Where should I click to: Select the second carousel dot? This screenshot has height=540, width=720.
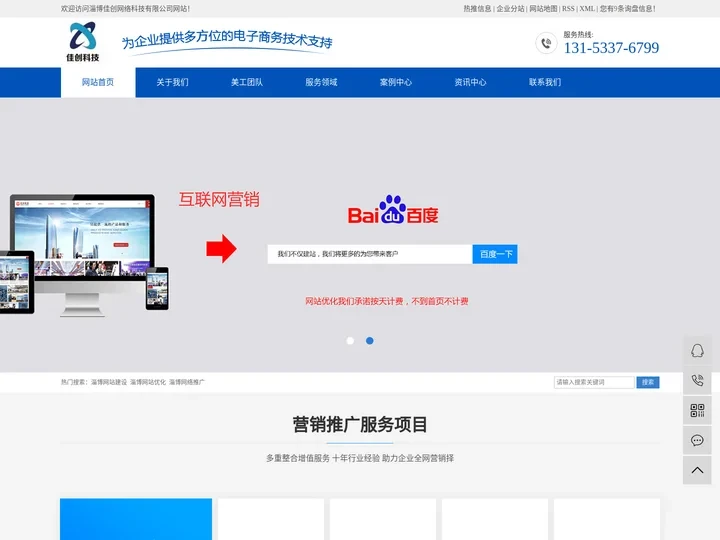[370, 341]
